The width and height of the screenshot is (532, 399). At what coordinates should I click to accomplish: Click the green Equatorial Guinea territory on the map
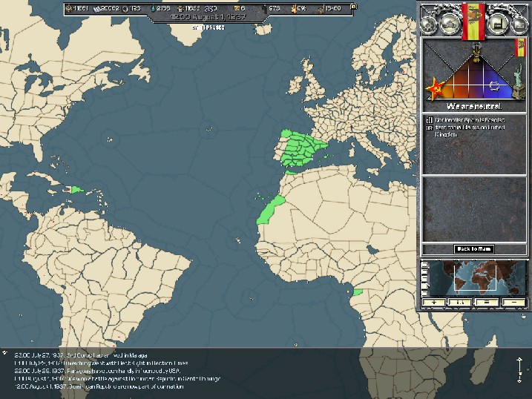[x=358, y=292]
